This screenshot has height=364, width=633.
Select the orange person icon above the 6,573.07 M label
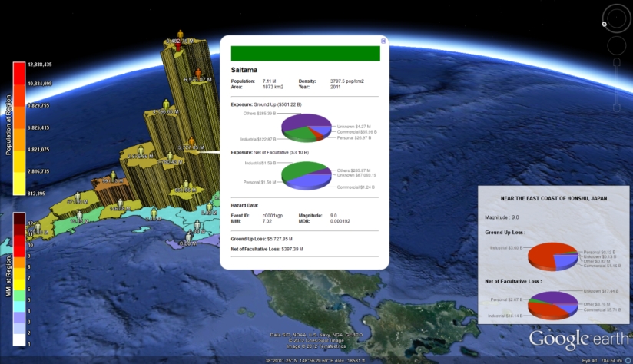198,74
